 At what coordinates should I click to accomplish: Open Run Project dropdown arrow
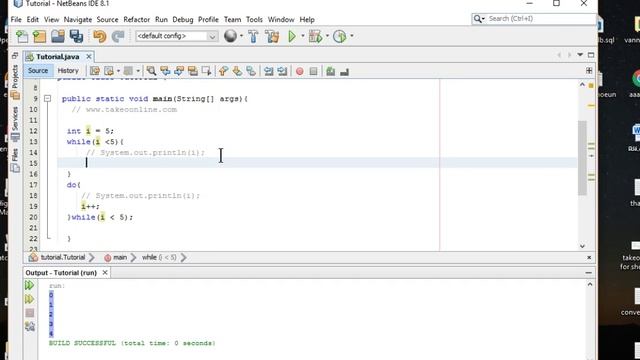coord(302,36)
